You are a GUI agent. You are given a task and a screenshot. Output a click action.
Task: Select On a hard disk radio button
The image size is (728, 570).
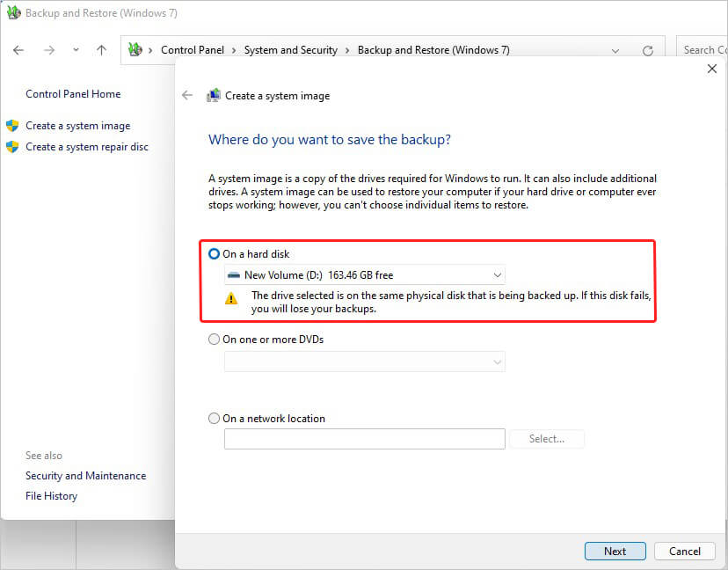coord(214,254)
